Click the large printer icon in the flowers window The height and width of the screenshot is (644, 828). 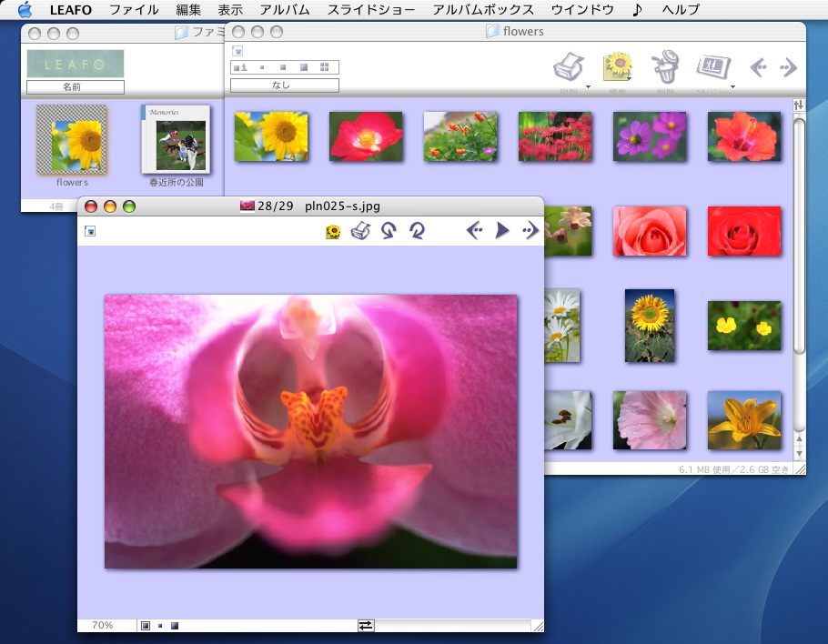coord(569,67)
